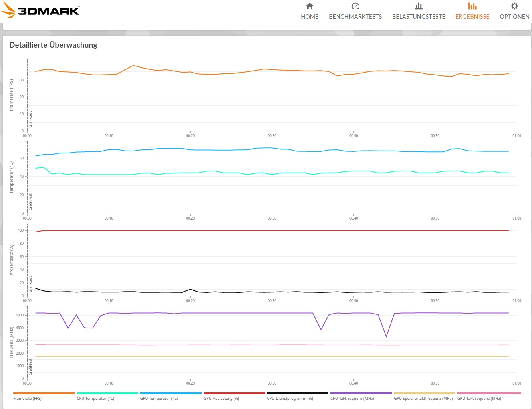Switch to BENCHMARKTESTS tab
Screen dimensions: 532x409
(355, 17)
